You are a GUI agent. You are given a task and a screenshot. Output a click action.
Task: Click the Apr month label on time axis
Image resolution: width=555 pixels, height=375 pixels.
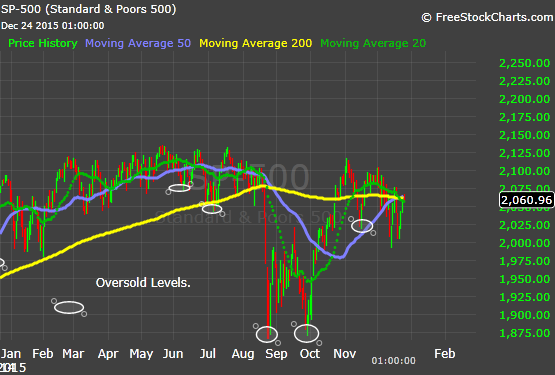pyautogui.click(x=108, y=354)
